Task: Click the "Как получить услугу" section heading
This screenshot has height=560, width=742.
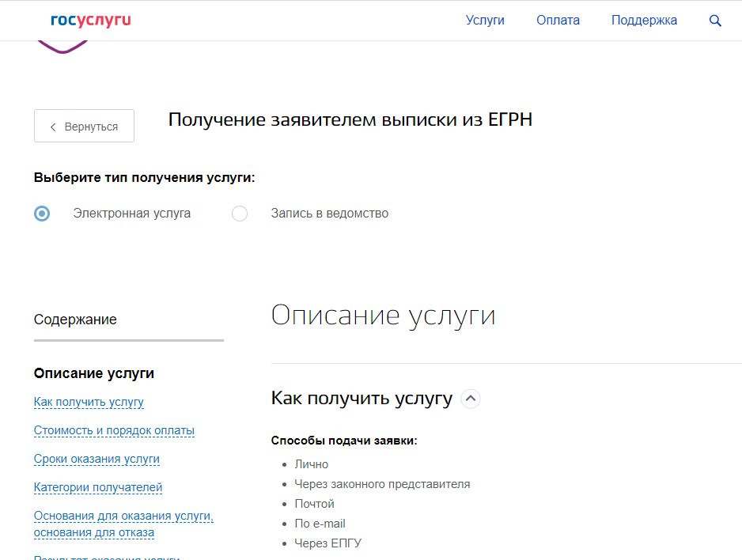Action: (x=362, y=398)
